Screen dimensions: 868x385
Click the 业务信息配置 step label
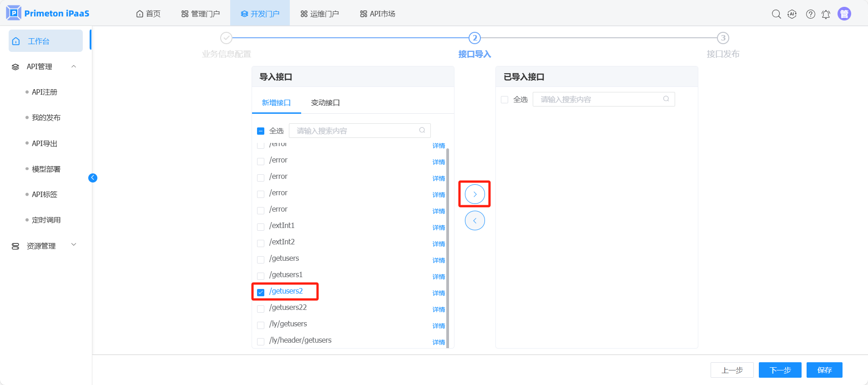(x=227, y=54)
